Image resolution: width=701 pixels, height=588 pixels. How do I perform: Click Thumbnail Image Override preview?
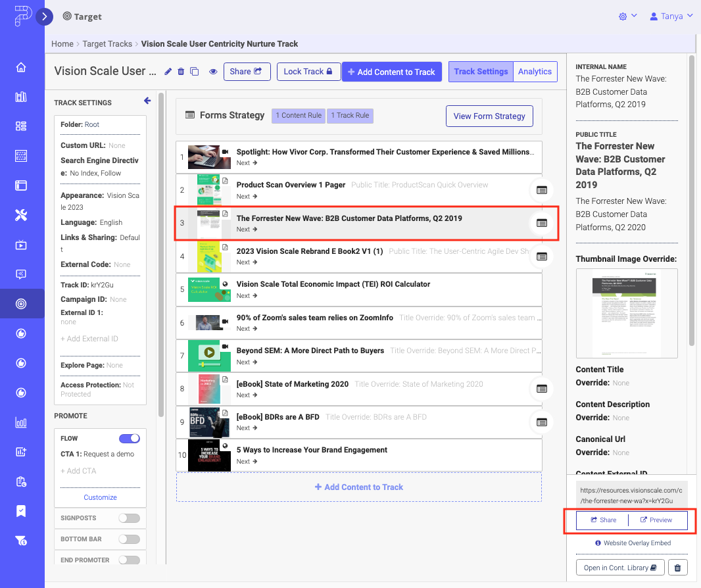click(627, 313)
